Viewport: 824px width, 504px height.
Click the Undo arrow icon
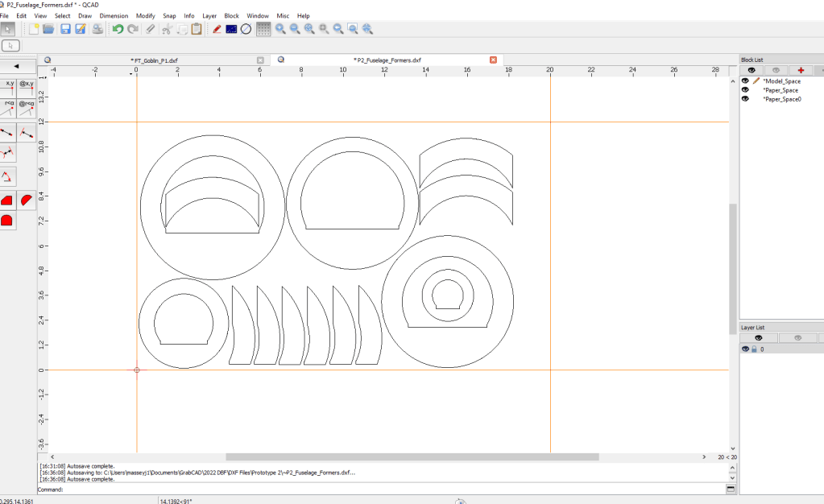pyautogui.click(x=118, y=29)
